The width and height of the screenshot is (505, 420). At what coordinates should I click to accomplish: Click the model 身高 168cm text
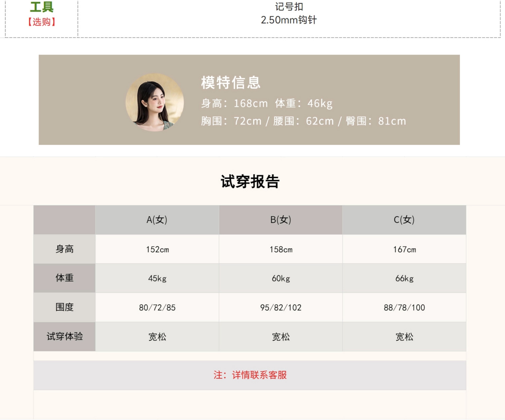click(x=234, y=104)
